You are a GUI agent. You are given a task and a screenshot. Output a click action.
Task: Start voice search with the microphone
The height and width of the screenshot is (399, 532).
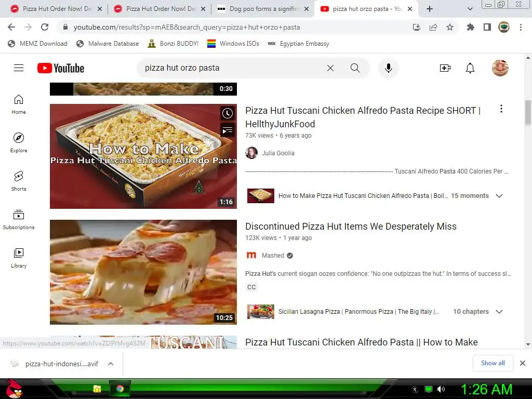[x=389, y=68]
